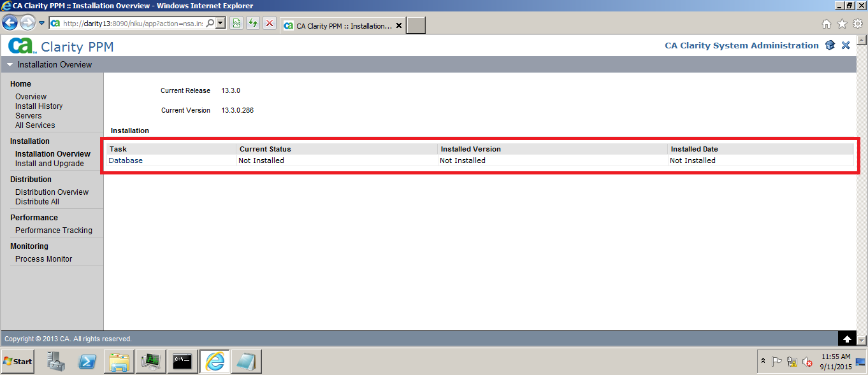Click the network warning tray icon
868x375 pixels.
click(x=792, y=361)
